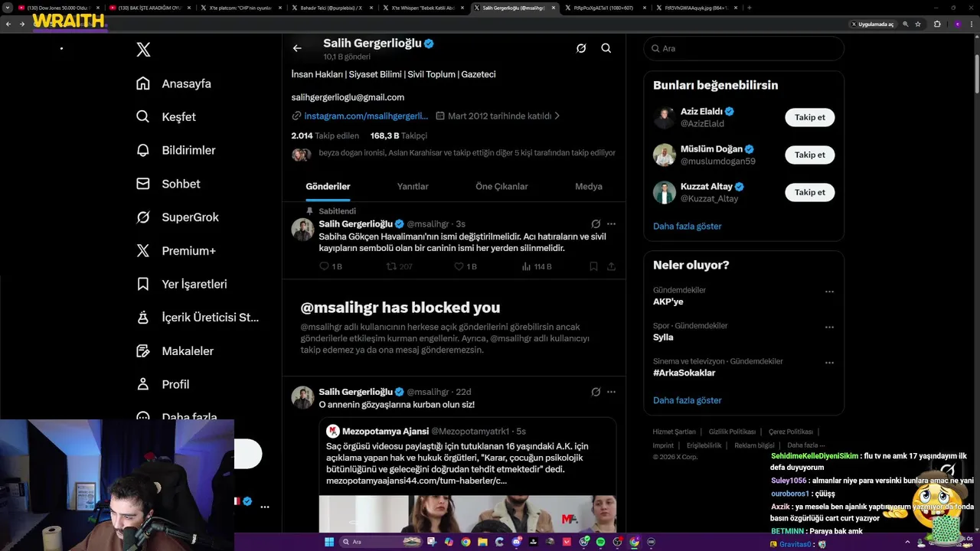Viewport: 980px width, 551px height.
Task: Open Makaleler icon in sidebar
Action: (143, 350)
